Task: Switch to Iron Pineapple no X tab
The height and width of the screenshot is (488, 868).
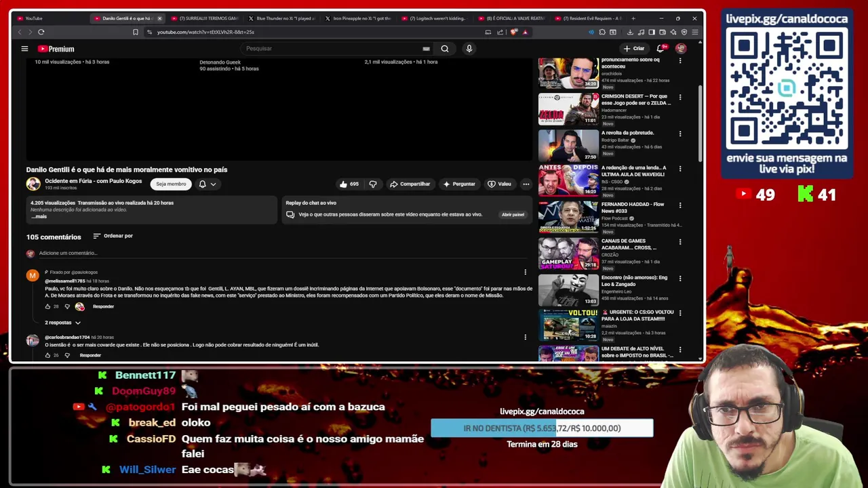Action: tap(358, 18)
